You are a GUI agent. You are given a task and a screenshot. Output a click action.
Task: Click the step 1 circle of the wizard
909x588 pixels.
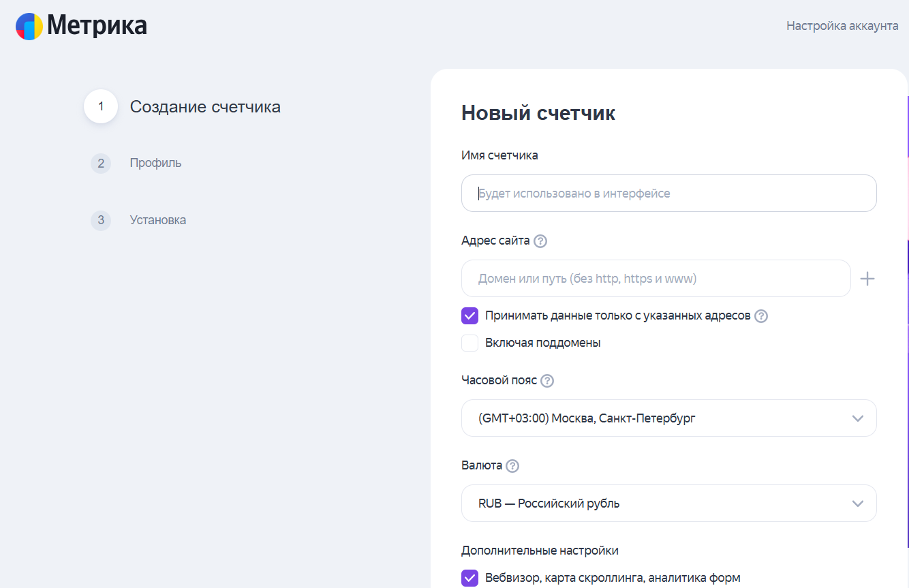pos(100,106)
